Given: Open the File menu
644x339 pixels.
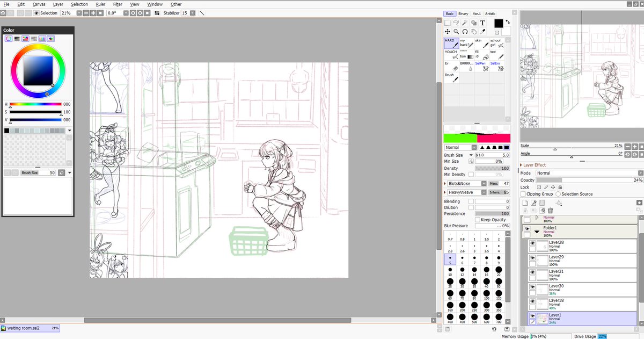Looking at the screenshot, I should pyautogui.click(x=7, y=4).
